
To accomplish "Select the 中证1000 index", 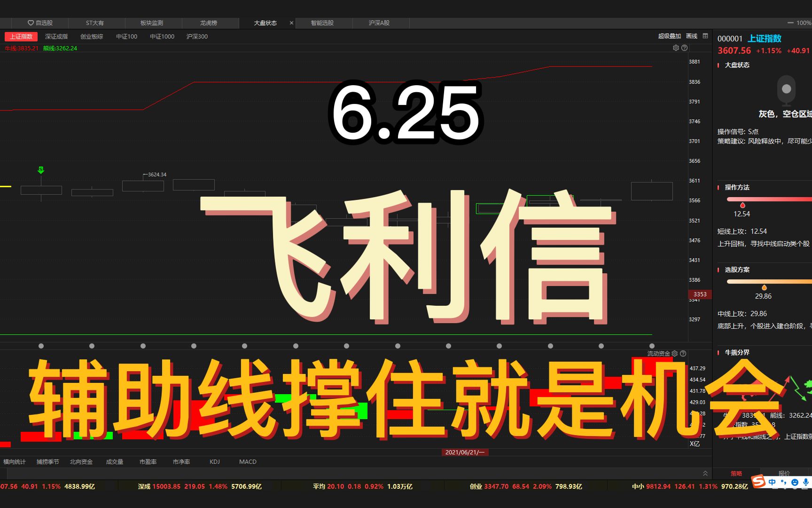I will point(162,36).
